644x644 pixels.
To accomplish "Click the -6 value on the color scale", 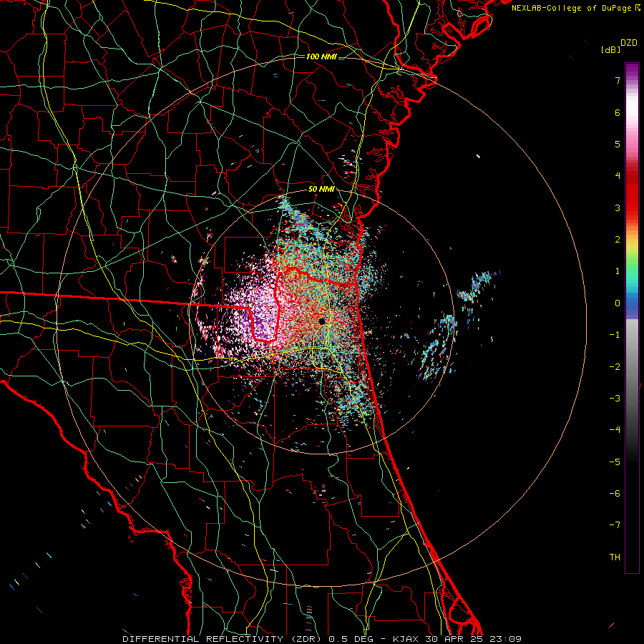I will tap(615, 494).
